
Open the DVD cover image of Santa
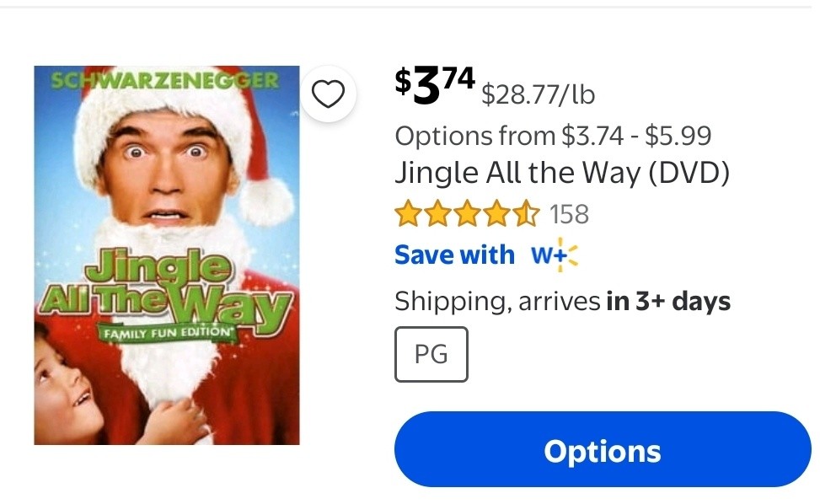click(x=167, y=255)
